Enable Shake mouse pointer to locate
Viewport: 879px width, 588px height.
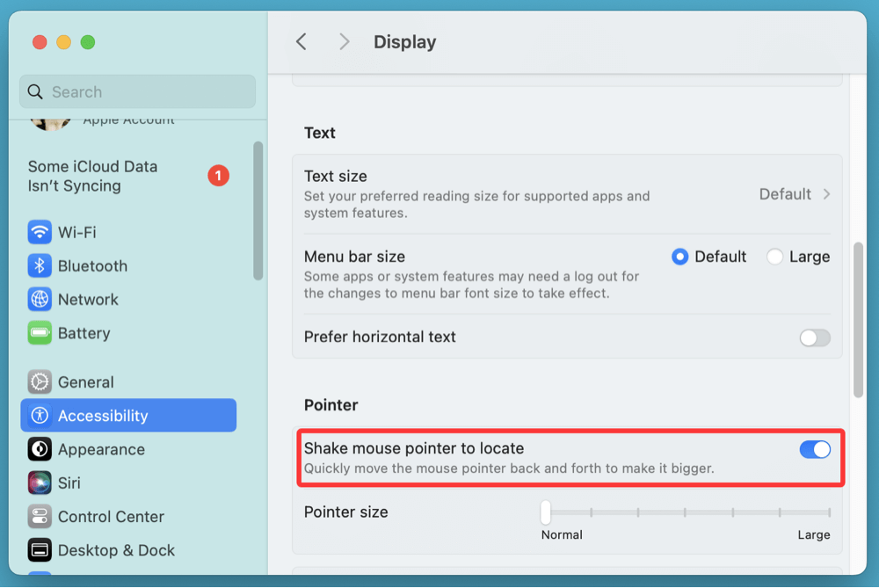point(815,449)
